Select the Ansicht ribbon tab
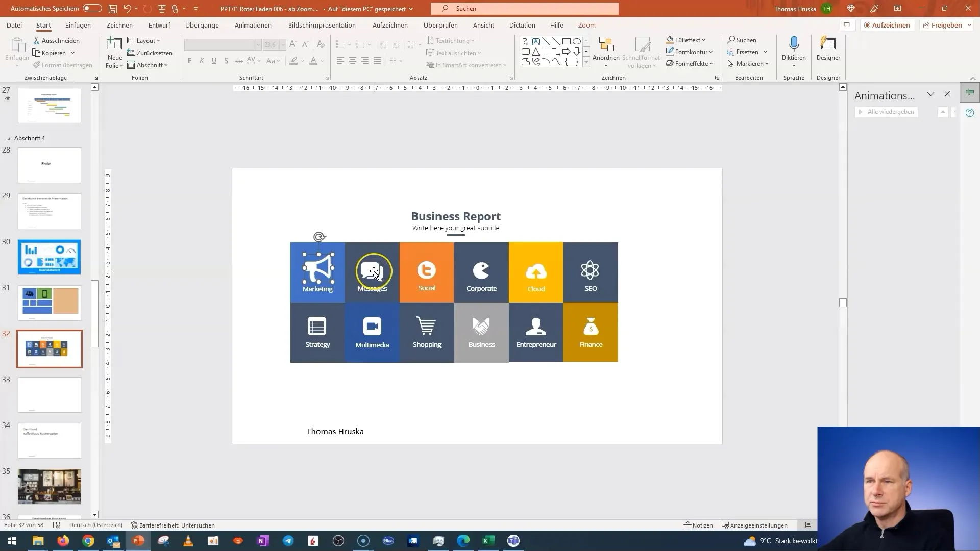This screenshot has width=980, height=551. click(483, 25)
